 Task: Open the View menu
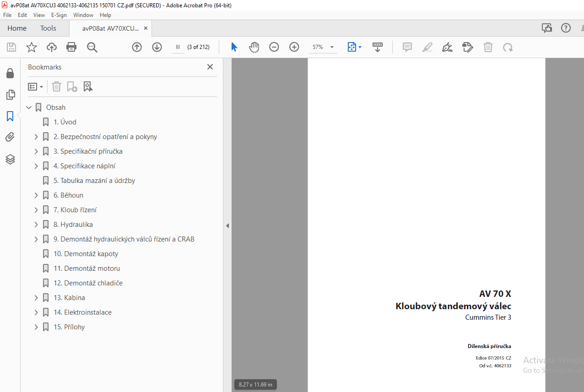point(39,15)
